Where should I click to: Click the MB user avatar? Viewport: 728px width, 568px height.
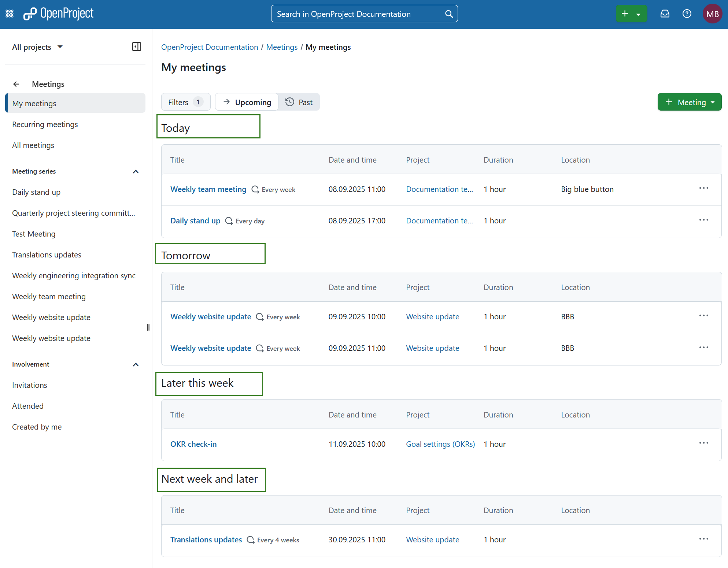(712, 14)
